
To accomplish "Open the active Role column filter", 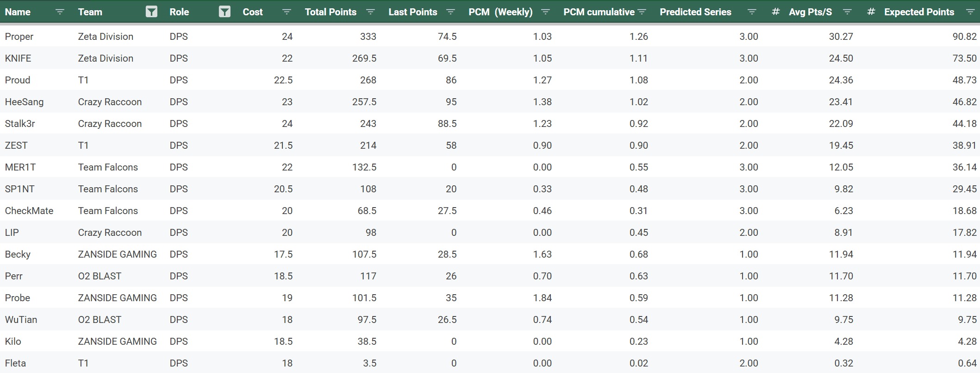I will [x=225, y=12].
